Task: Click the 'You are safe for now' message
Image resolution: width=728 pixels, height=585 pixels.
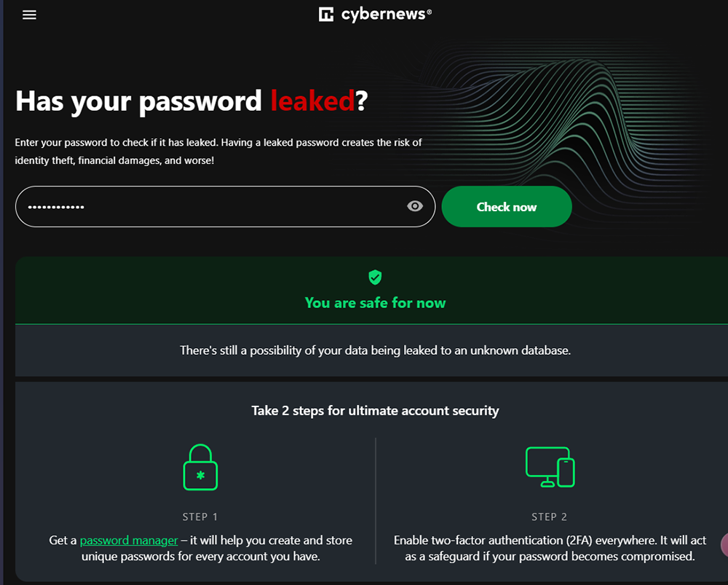Action: click(375, 303)
